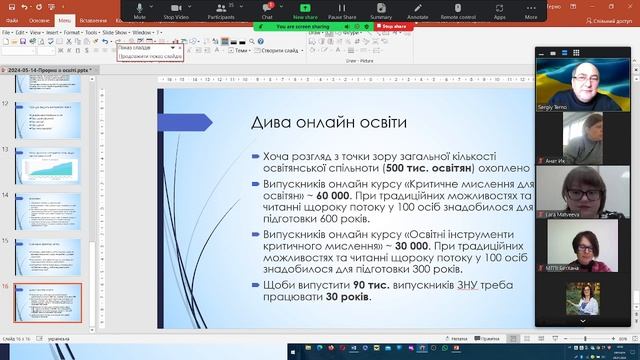Image resolution: width=640 pixels, height=360 pixels.
Task: Click zoom out minus in status bar
Action: (566, 339)
